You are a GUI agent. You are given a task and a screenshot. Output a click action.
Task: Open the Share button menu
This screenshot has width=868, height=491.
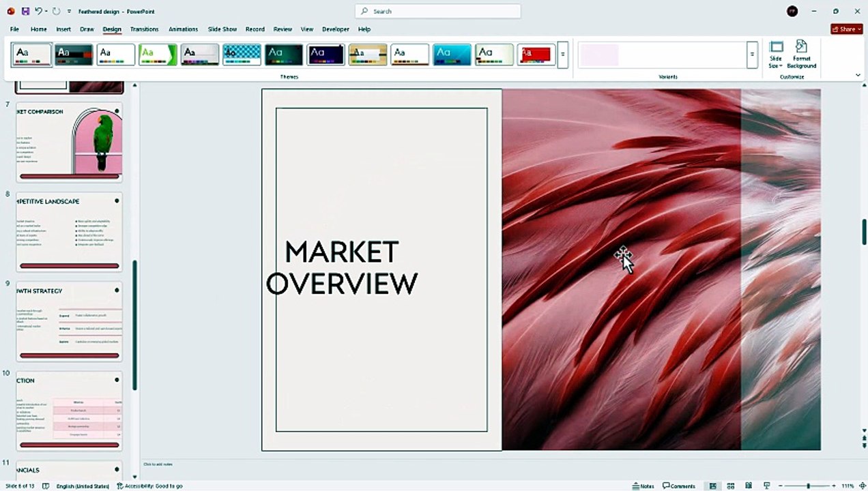[x=846, y=29]
